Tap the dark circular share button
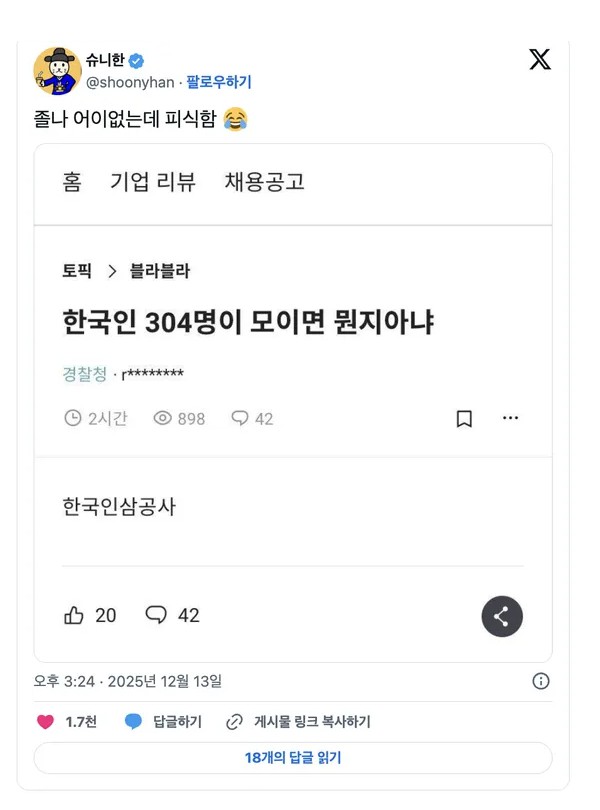This screenshot has width=600, height=810. pyautogui.click(x=501, y=616)
